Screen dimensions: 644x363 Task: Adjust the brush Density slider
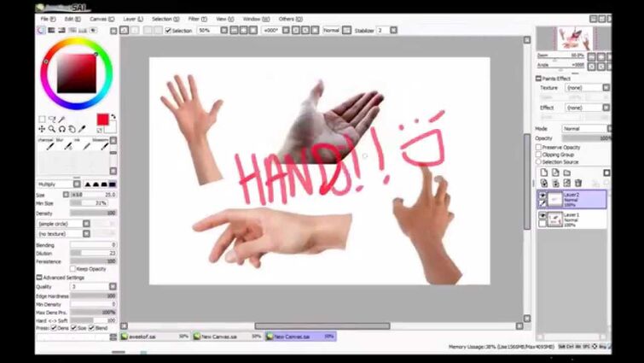point(93,214)
